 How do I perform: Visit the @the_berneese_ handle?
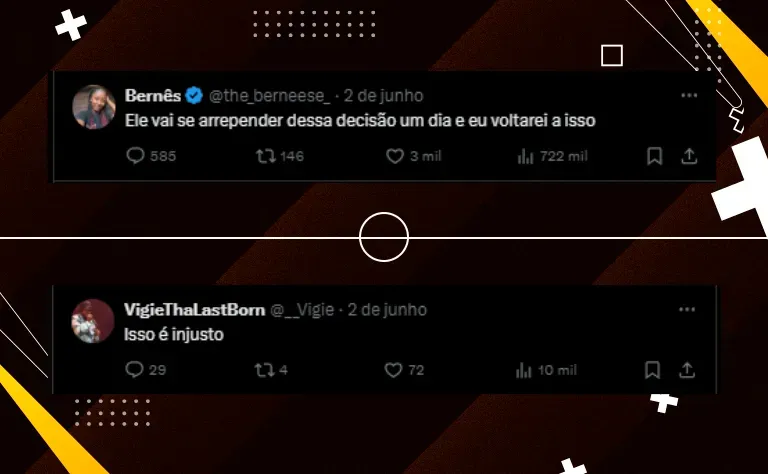[269, 95]
